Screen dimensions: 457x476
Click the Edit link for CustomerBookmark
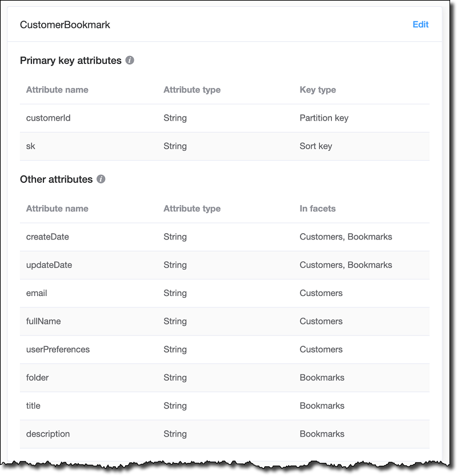(x=420, y=25)
